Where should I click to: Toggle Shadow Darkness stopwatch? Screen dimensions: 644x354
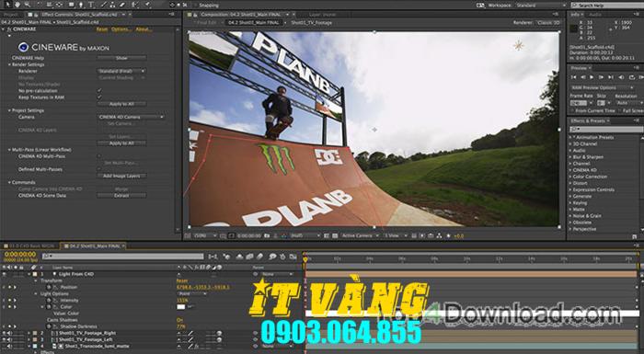[49, 326]
